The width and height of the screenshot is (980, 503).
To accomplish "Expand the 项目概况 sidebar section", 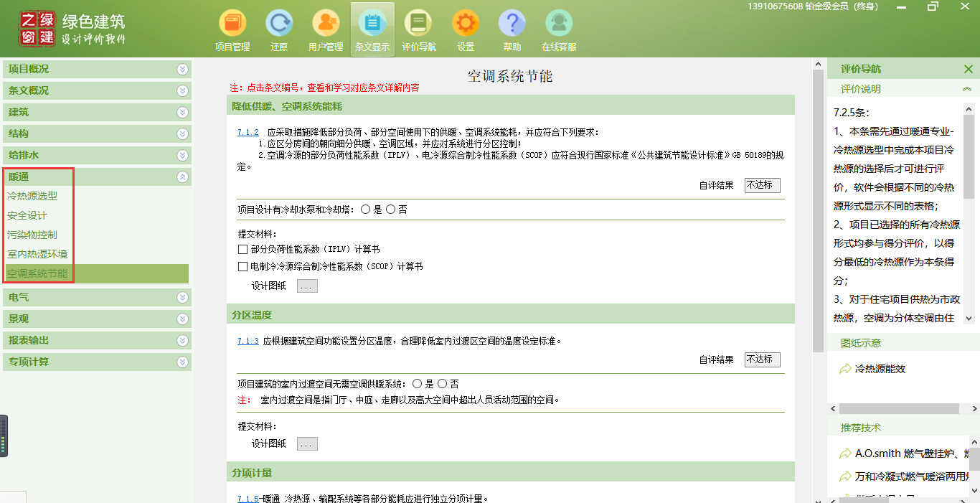I will pyautogui.click(x=183, y=70).
